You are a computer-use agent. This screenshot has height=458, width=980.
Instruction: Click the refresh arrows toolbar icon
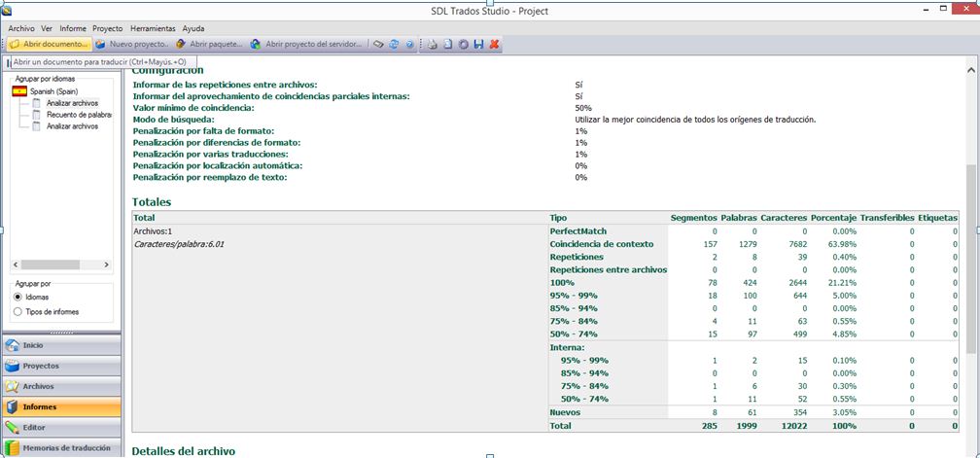coord(394,45)
